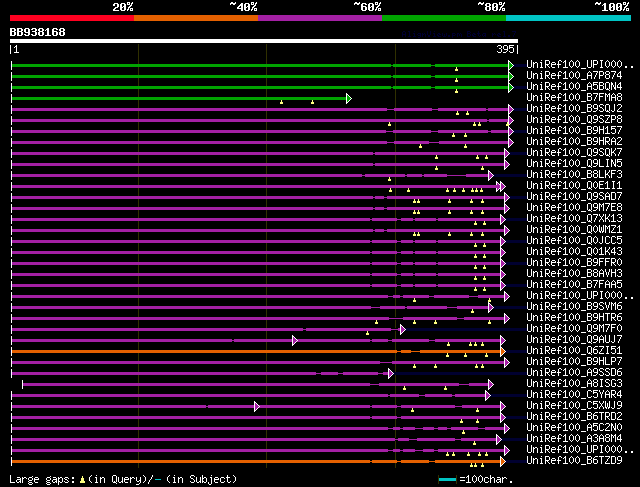The width and height of the screenshot is (640, 487).
Task: Click the UniRef100_B6TZD9 label
Action: point(574,461)
